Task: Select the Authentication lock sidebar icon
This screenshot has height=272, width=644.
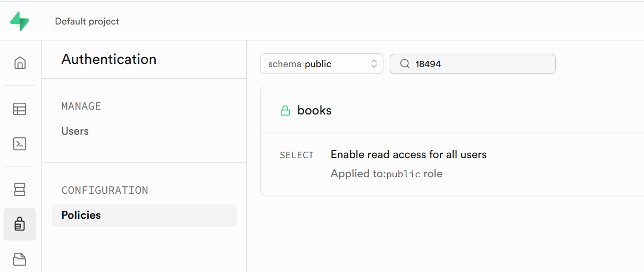Action: [x=20, y=224]
